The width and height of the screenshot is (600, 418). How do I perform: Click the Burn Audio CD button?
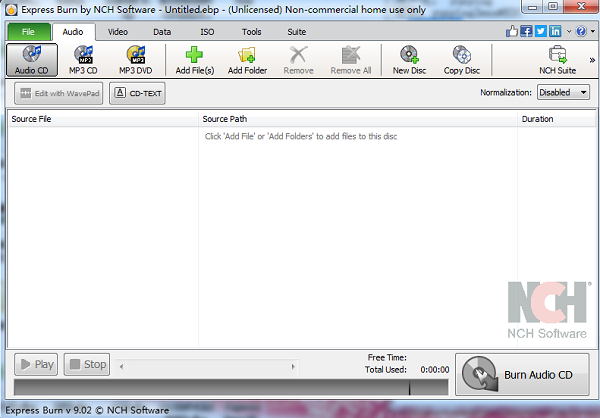tap(522, 374)
